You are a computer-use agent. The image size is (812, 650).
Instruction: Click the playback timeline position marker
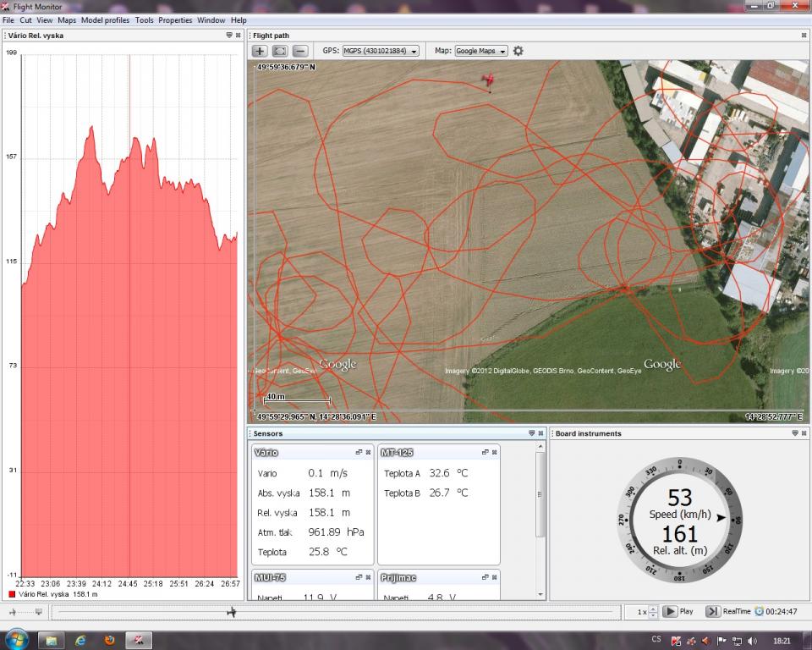point(231,612)
